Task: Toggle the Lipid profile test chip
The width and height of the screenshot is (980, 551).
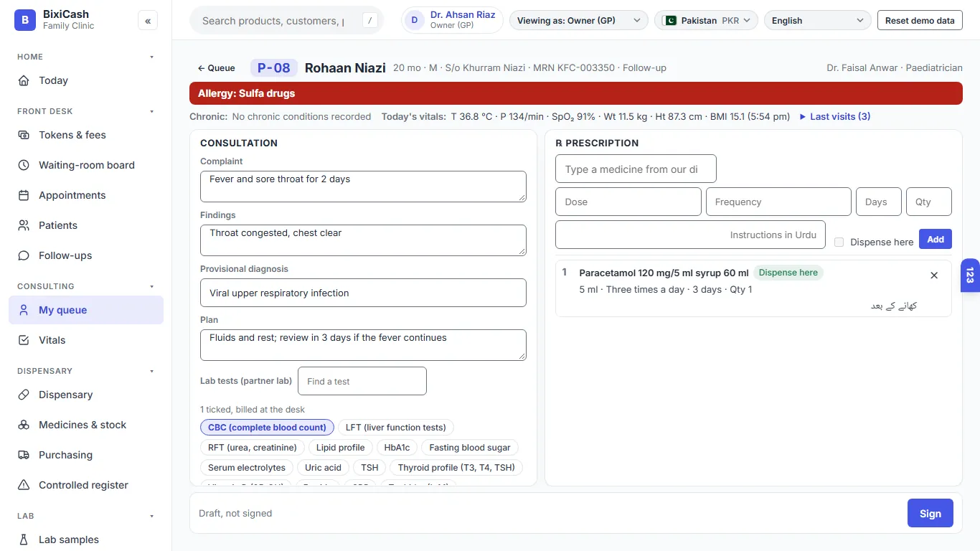Action: point(341,448)
